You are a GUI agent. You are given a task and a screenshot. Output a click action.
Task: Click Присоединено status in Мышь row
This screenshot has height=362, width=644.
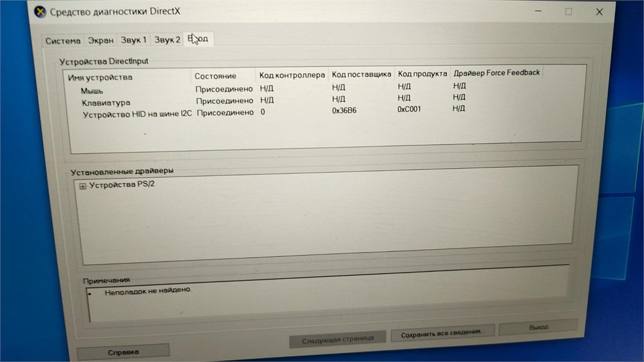(224, 89)
